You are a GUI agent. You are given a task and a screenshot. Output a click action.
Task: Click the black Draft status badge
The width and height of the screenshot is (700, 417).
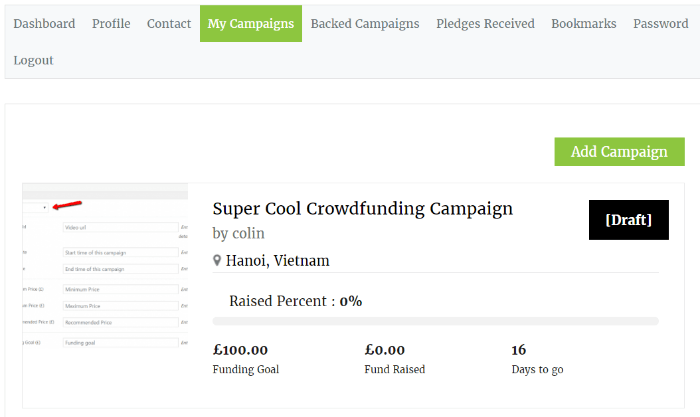pyautogui.click(x=629, y=220)
